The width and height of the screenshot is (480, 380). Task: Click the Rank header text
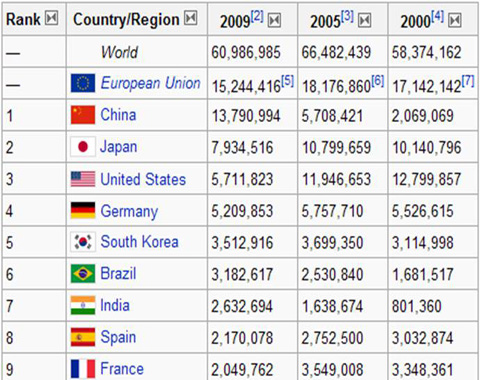23,19
